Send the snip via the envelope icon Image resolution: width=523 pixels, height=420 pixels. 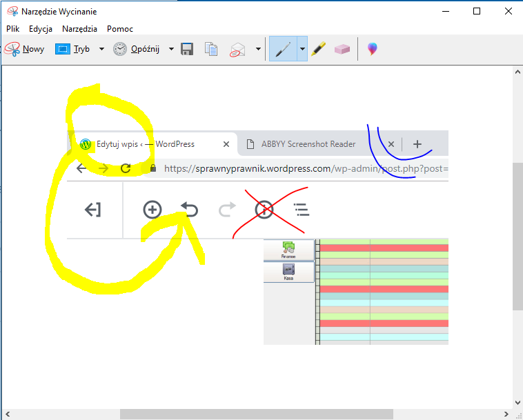tap(238, 49)
